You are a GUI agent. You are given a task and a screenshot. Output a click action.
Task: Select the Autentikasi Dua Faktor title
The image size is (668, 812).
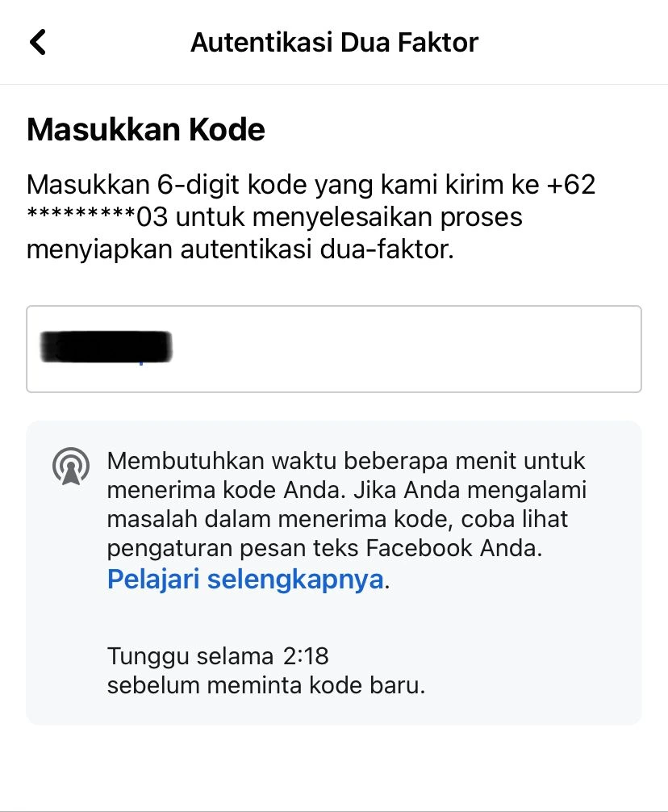pos(334,43)
